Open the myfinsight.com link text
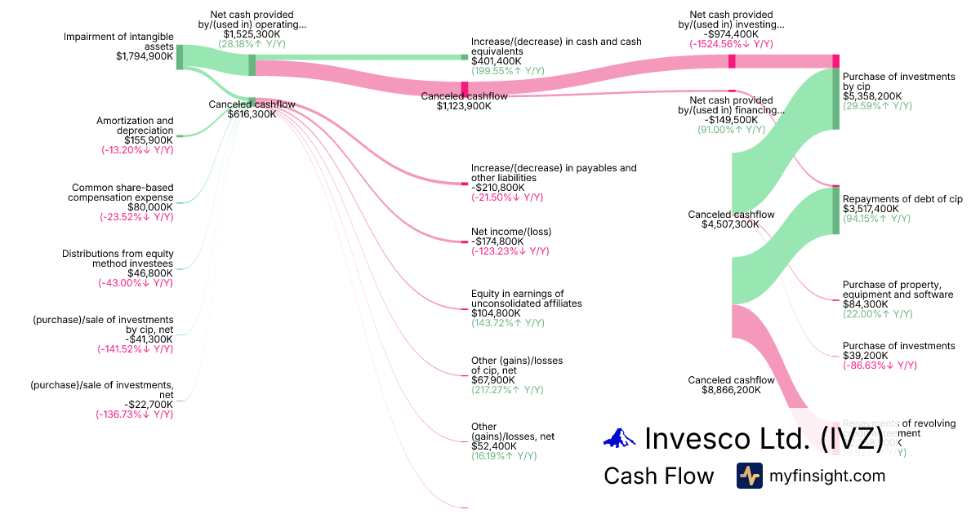The image size is (980, 514). click(826, 476)
